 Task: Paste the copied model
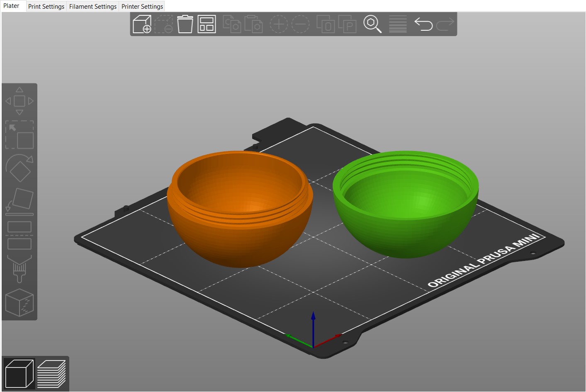[x=254, y=24]
